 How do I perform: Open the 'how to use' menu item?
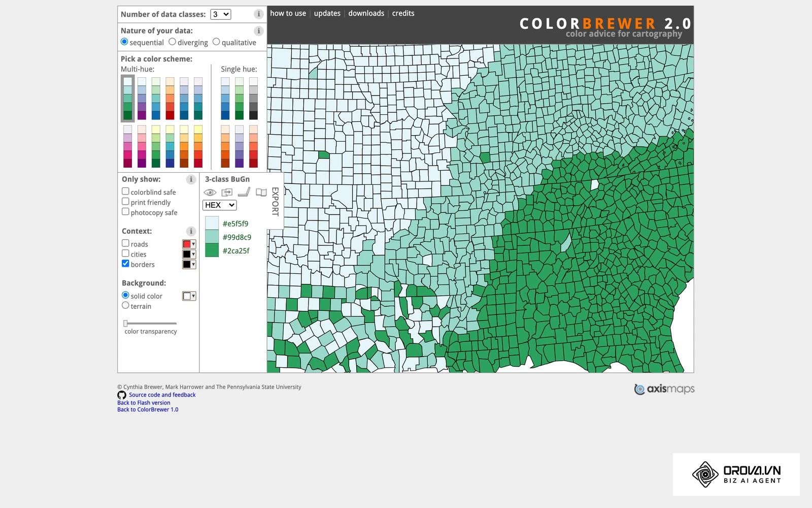coord(288,13)
